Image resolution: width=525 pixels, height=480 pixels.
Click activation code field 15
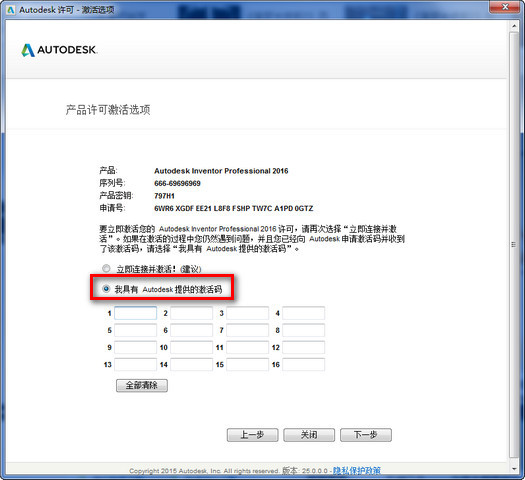pos(247,365)
